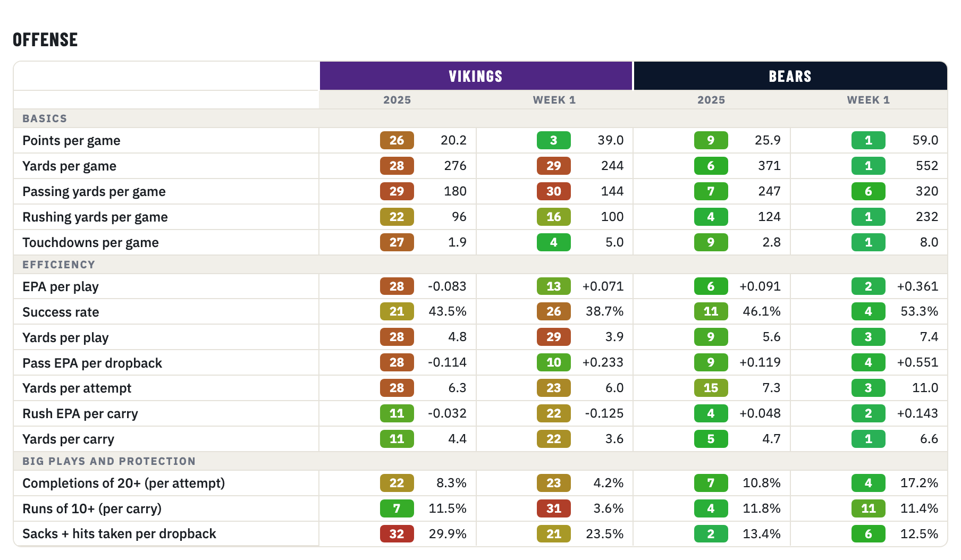Click Vikings 2025 yards value 276
Image resolution: width=961 pixels, height=560 pixels.
[x=455, y=166]
